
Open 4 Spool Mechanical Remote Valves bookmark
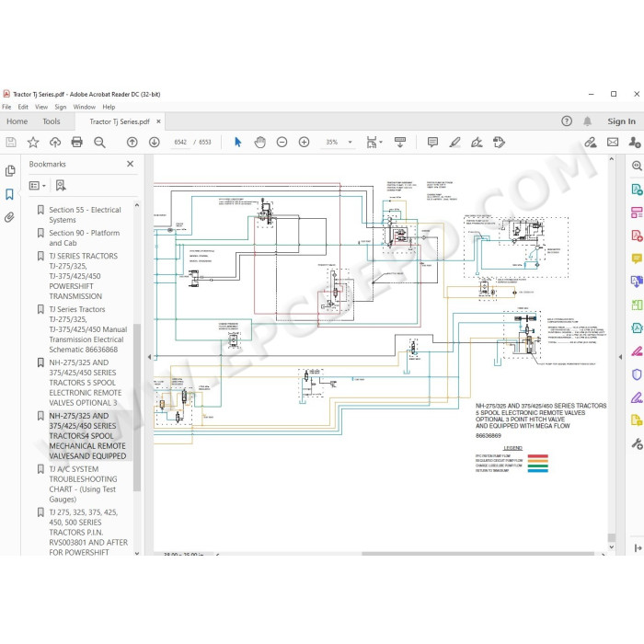pos(87,436)
